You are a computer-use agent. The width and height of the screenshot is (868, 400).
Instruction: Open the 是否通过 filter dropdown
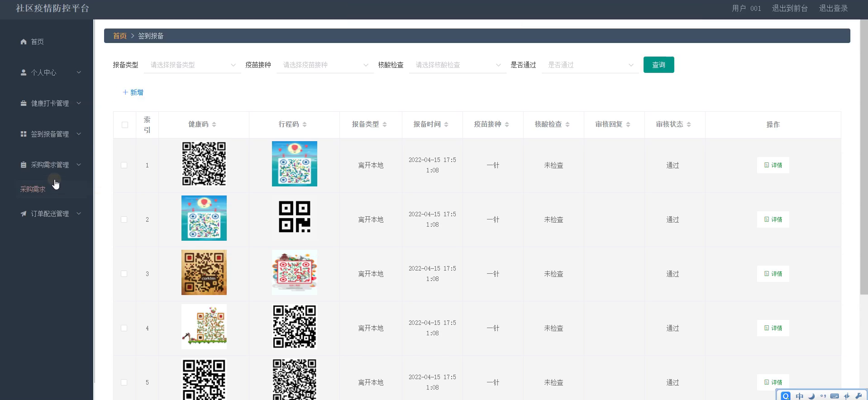pos(590,65)
